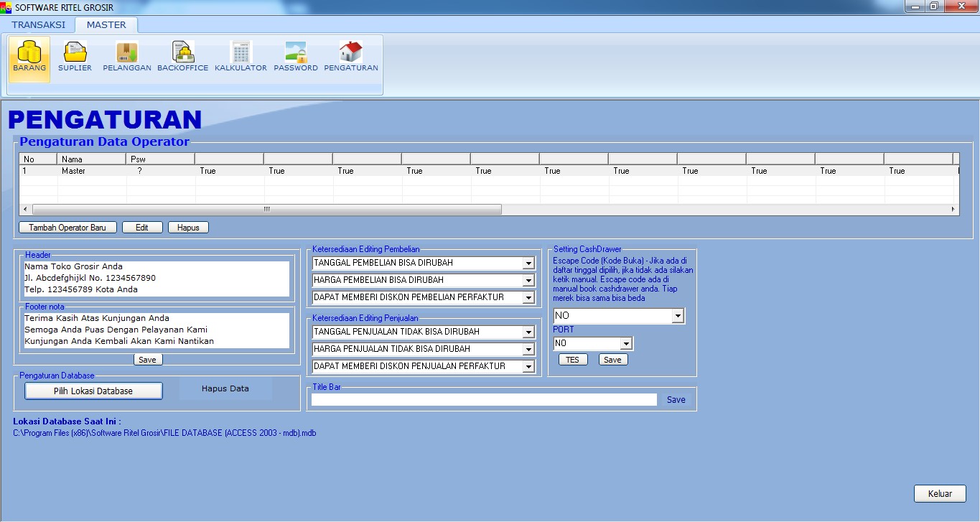Open the Escape Code dropdown
Image resolution: width=980 pixels, height=522 pixels.
click(x=678, y=316)
